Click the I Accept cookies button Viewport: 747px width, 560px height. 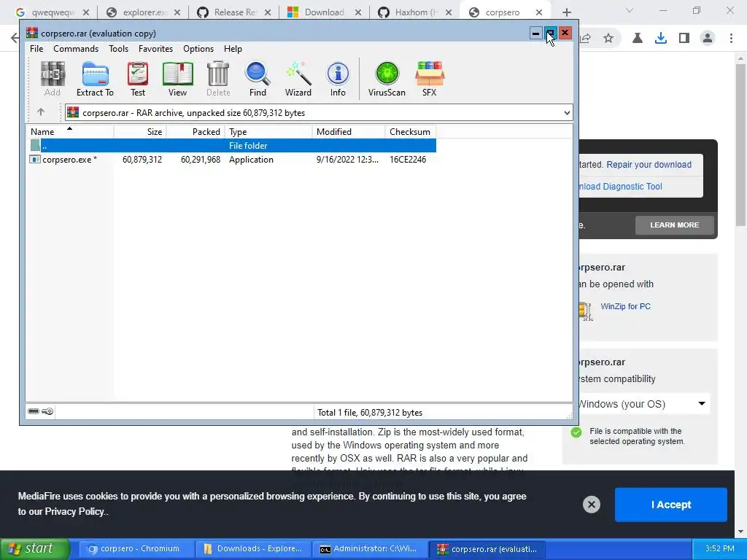(671, 505)
